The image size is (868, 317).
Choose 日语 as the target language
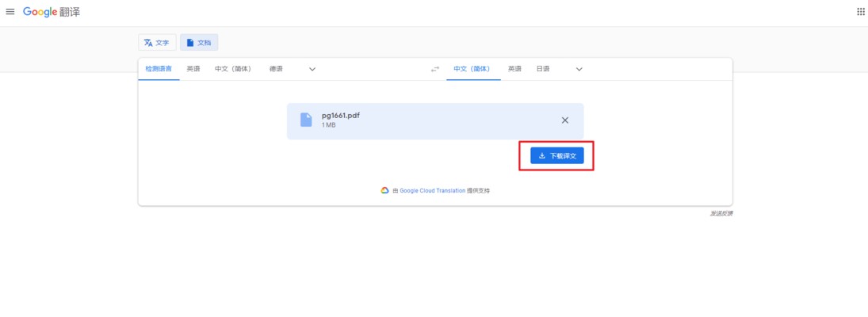(x=543, y=69)
